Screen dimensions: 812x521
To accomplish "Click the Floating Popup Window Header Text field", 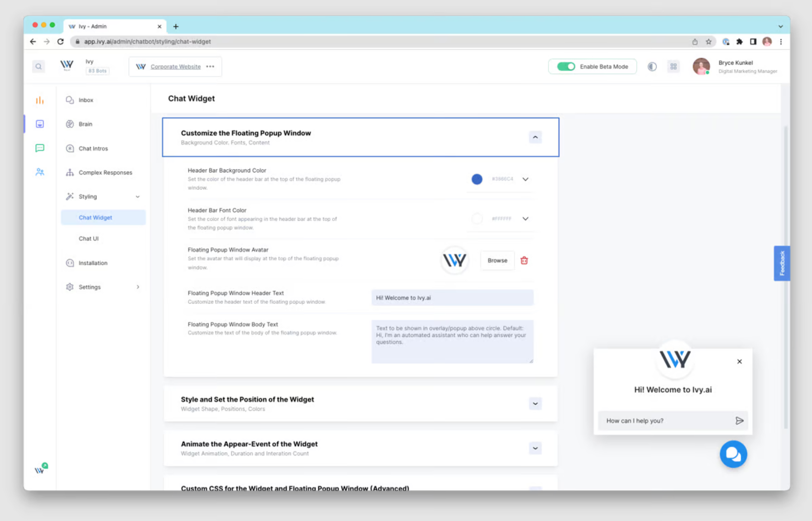I will tap(452, 298).
